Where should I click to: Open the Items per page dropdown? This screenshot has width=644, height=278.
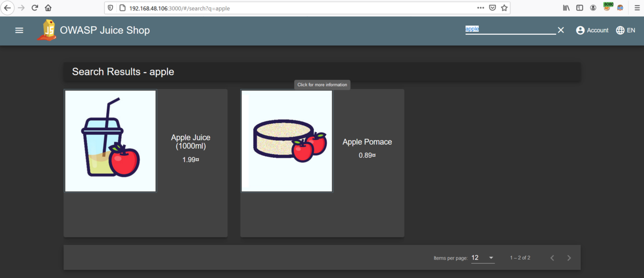[x=482, y=258]
